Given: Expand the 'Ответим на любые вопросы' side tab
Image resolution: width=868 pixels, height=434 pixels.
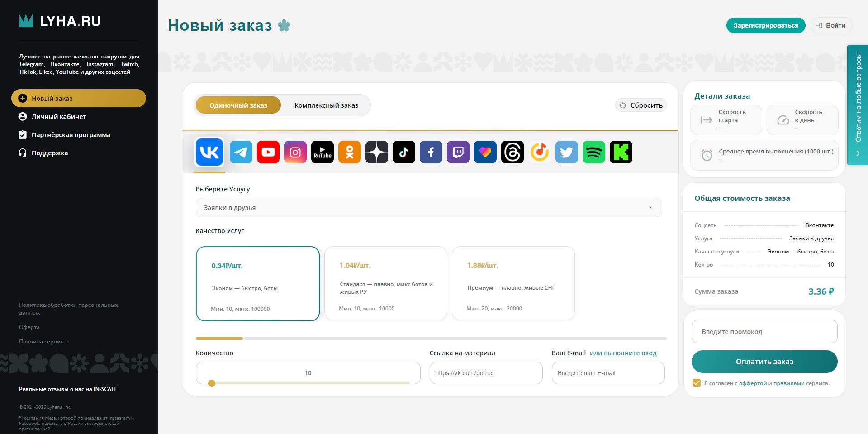Looking at the screenshot, I should point(858,105).
